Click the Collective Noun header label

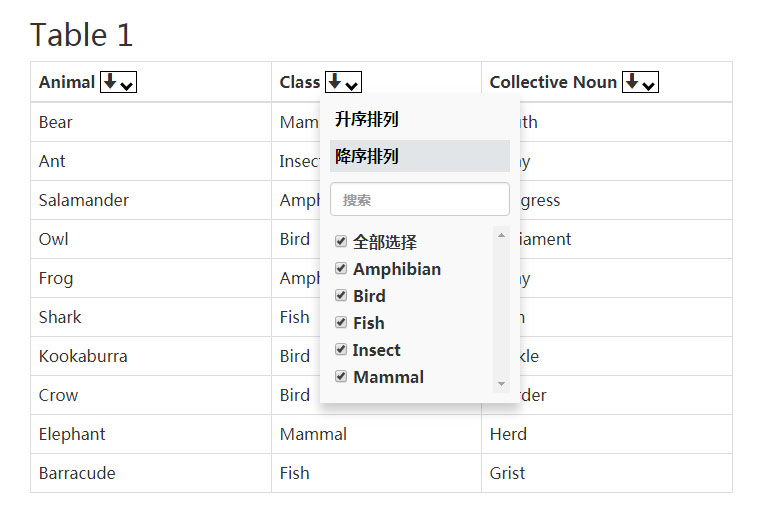click(553, 82)
